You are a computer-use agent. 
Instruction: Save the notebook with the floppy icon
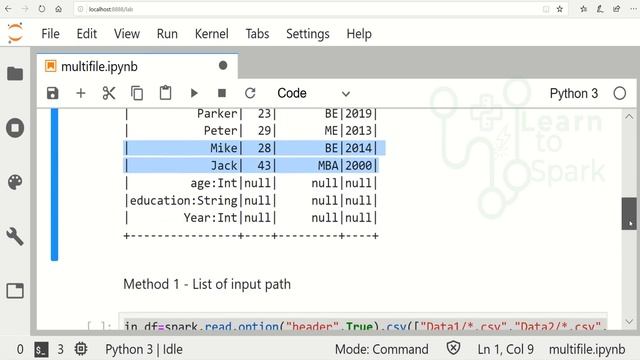[53, 93]
